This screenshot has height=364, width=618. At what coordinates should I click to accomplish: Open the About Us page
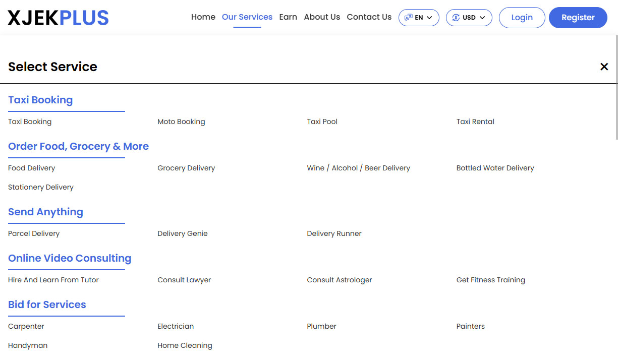tap(322, 17)
